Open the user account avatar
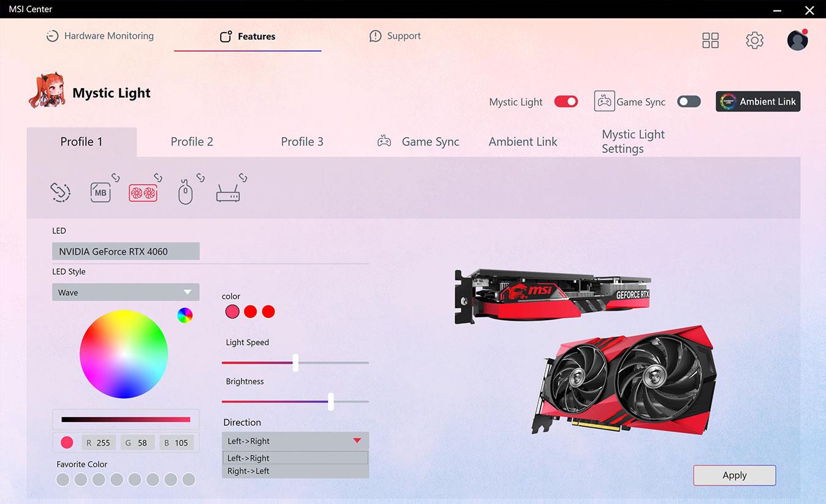826x504 pixels. [797, 40]
